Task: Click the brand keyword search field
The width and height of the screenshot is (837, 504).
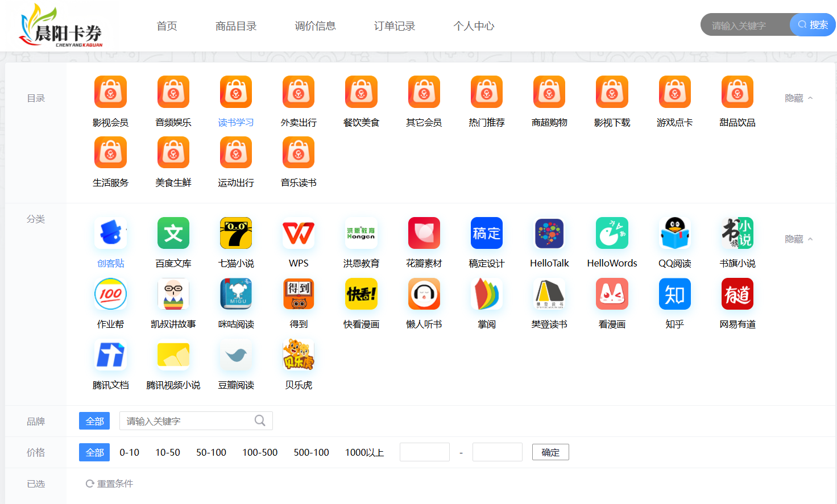Action: 188,421
